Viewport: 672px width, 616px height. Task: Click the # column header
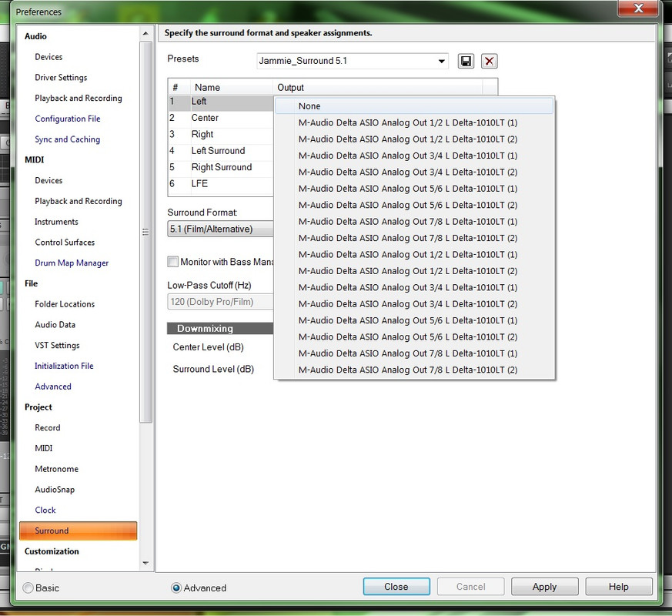(x=179, y=88)
